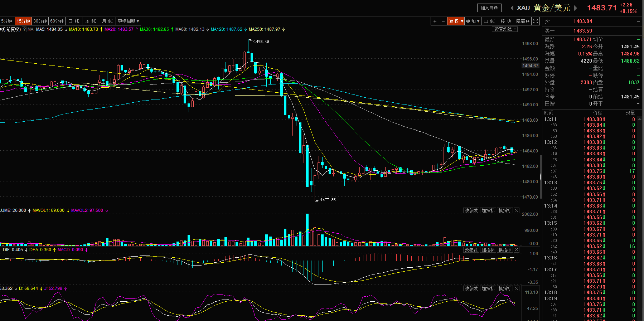Expand the 叠加 overlay dropdown
The width and height of the screenshot is (644, 321).
click(473, 21)
